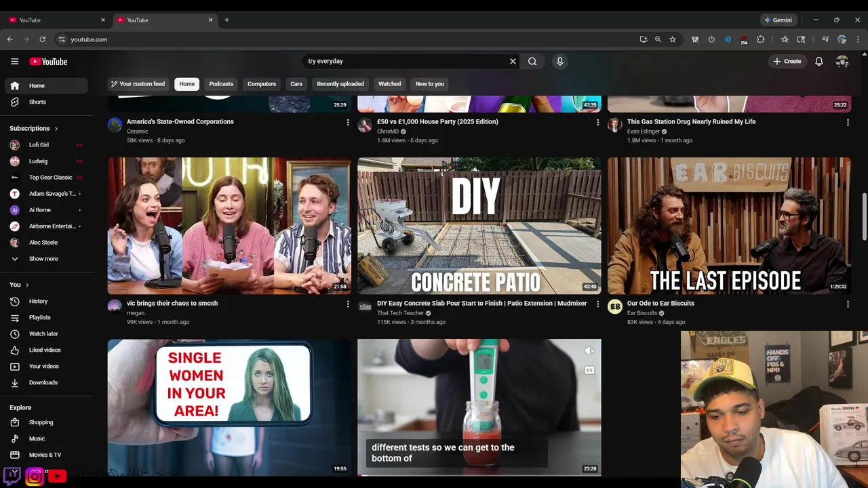The image size is (868, 488).
Task: Expand the You section chevron
Action: 27,285
